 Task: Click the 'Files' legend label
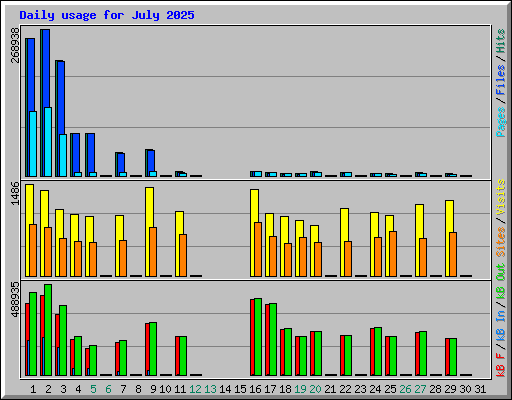(501, 80)
